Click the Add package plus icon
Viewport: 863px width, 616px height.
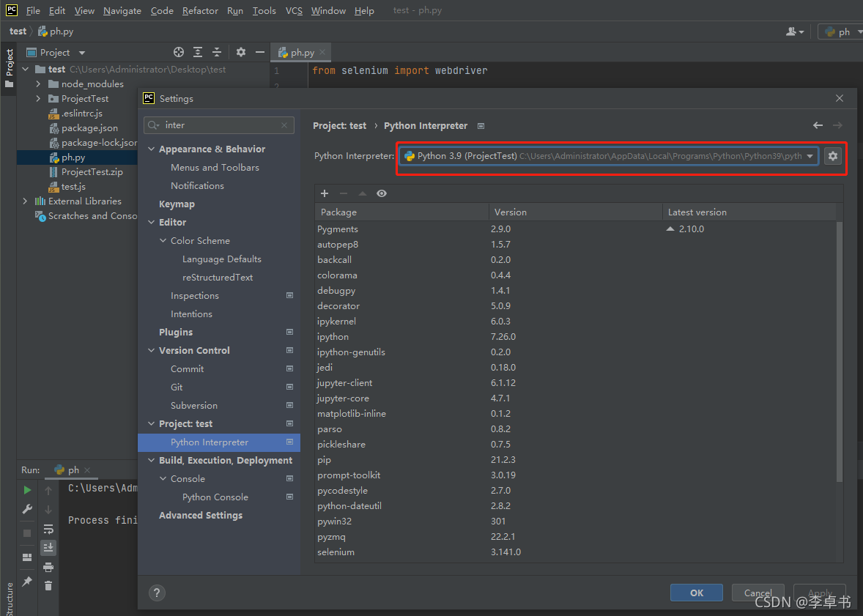pos(325,193)
